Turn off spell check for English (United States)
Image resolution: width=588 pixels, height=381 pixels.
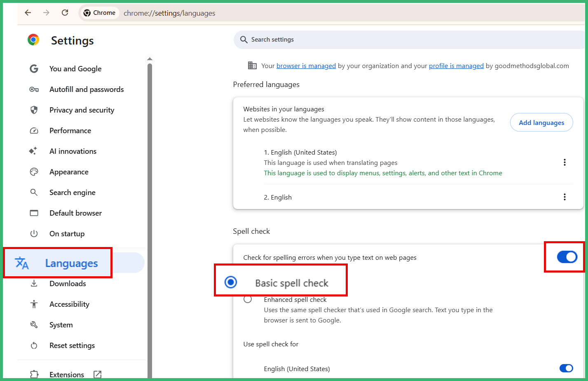[566, 368]
